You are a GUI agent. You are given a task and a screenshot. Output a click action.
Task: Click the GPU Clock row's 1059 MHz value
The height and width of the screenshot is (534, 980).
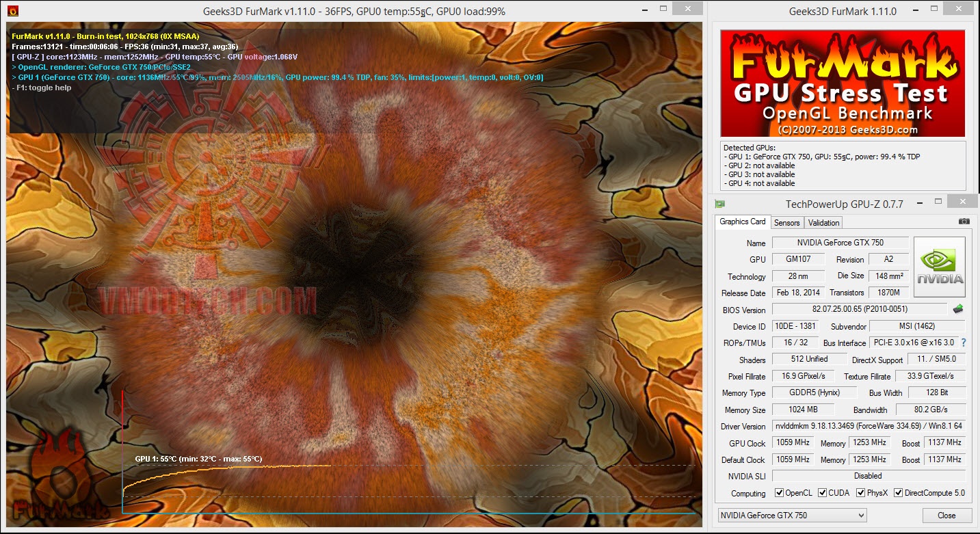coord(793,442)
